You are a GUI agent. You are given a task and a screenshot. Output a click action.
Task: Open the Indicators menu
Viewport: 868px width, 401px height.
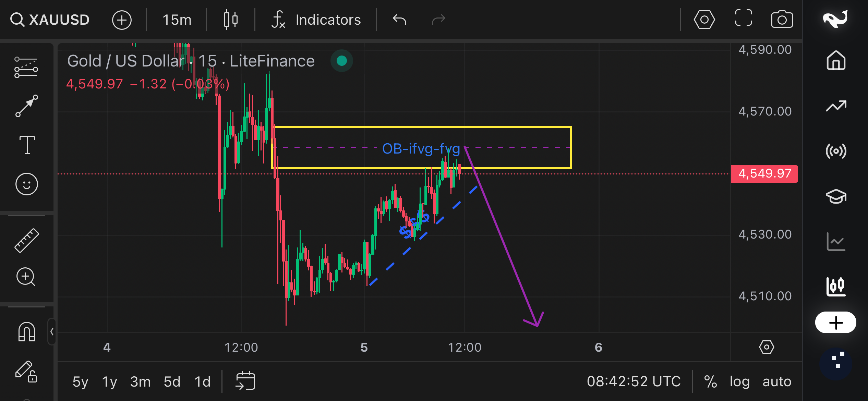(x=316, y=20)
